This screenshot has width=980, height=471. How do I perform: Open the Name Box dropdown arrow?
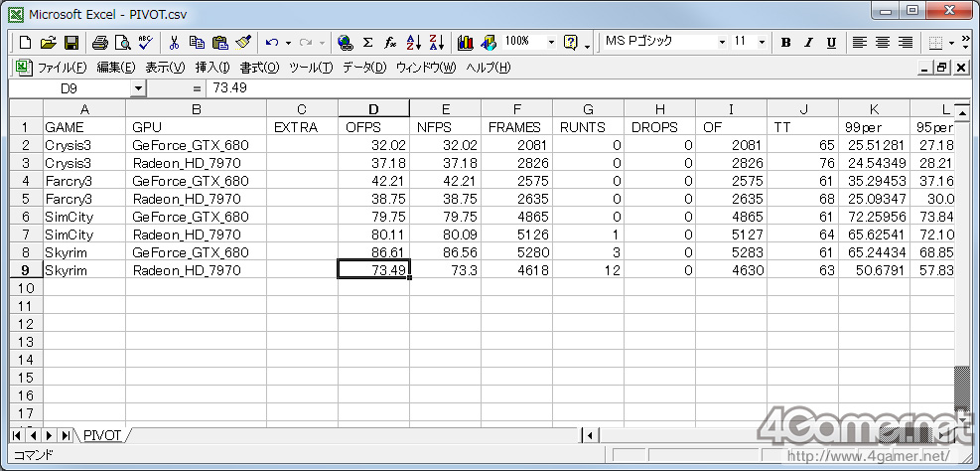[138, 88]
